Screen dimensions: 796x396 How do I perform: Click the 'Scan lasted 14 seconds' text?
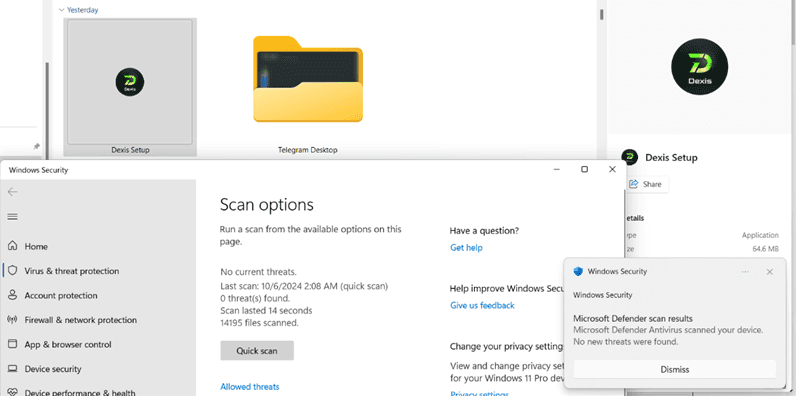[x=266, y=310]
